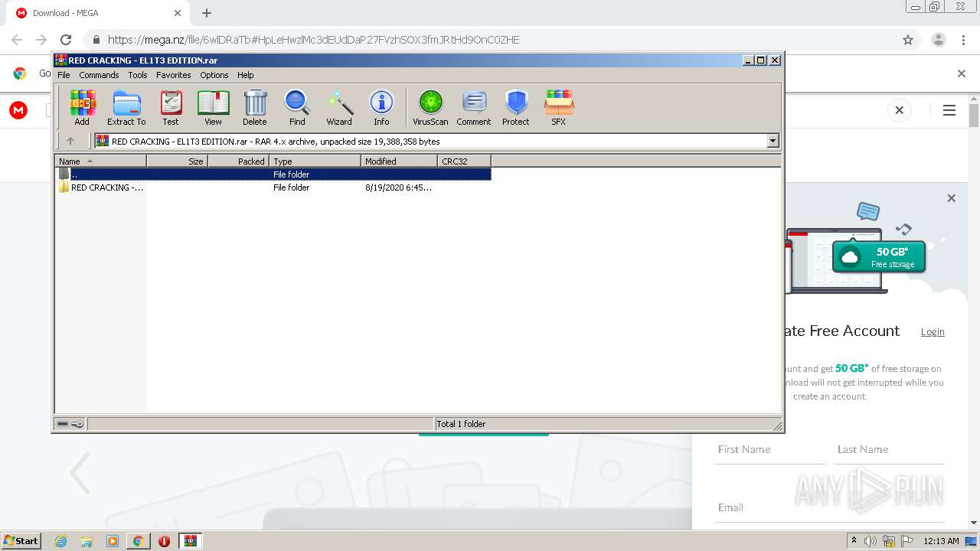Screen dimensions: 980x551
Task: Click the volume speaker tray icon
Action: [871, 541]
